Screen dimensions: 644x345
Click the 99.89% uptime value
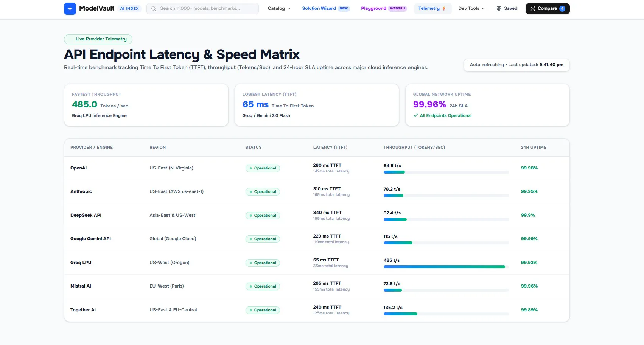pos(529,310)
